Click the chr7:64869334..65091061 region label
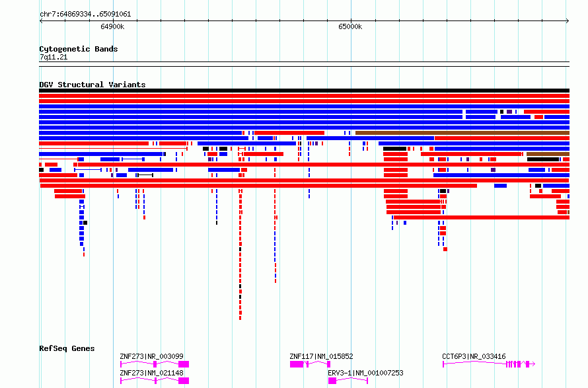Image resolution: width=588 pixels, height=388 pixels. 85,15
